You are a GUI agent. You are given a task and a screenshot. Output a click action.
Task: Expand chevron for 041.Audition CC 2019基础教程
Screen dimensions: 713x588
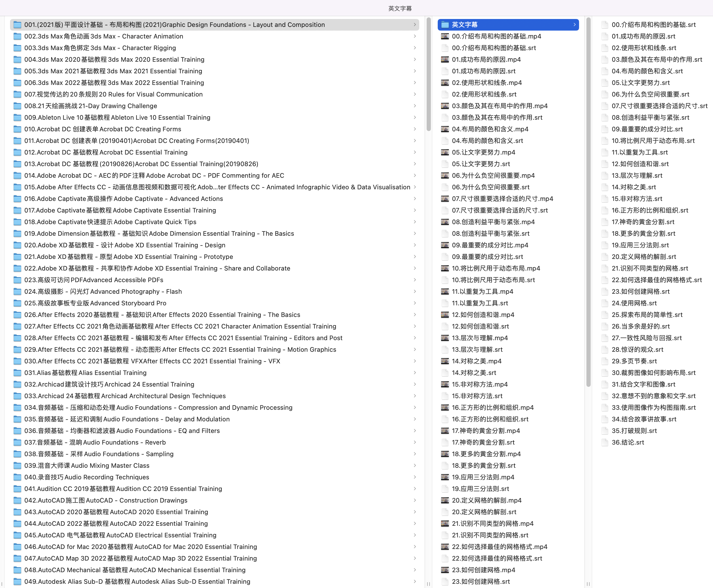coord(415,489)
